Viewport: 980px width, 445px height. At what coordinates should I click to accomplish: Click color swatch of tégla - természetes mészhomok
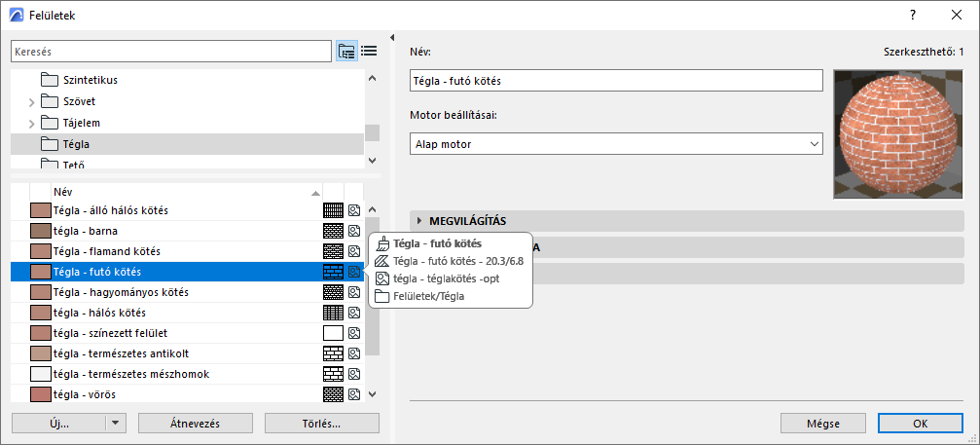[x=40, y=374]
